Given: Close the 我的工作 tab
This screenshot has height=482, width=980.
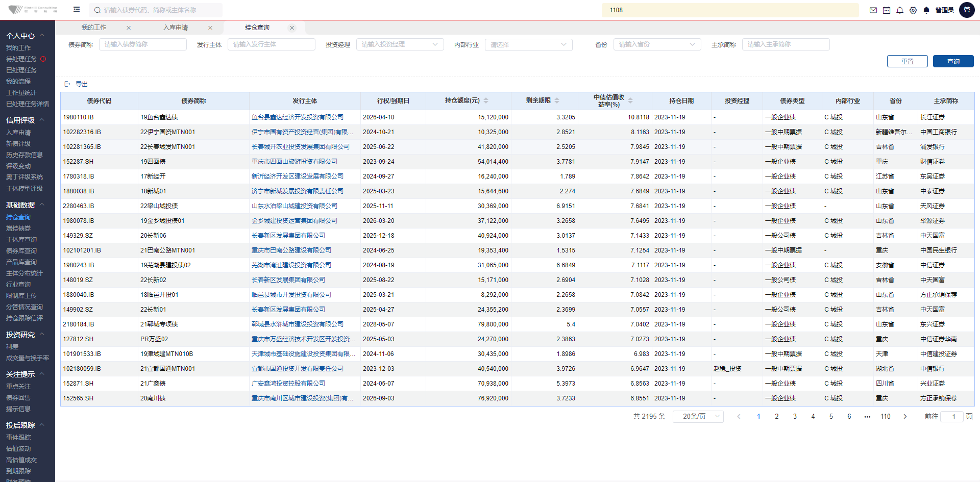Looking at the screenshot, I should pyautogui.click(x=129, y=28).
